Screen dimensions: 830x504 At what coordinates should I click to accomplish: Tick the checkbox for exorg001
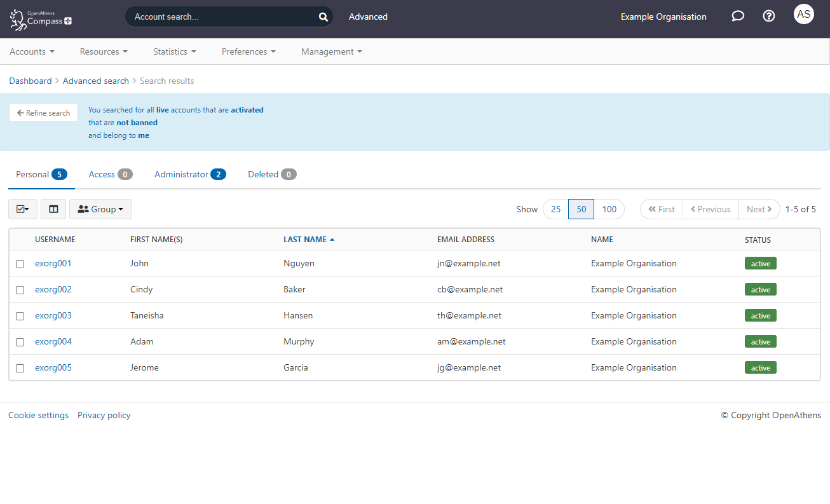20,263
